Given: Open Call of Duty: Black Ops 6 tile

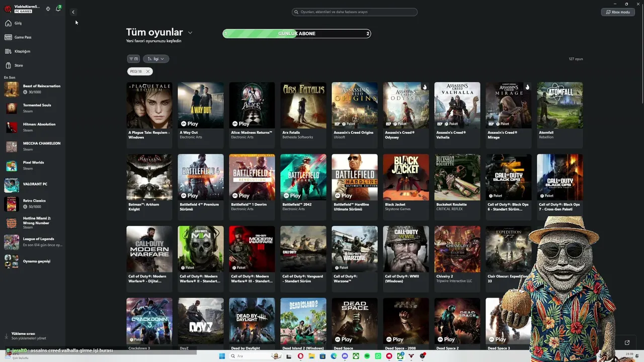Looking at the screenshot, I should pos(509,187).
